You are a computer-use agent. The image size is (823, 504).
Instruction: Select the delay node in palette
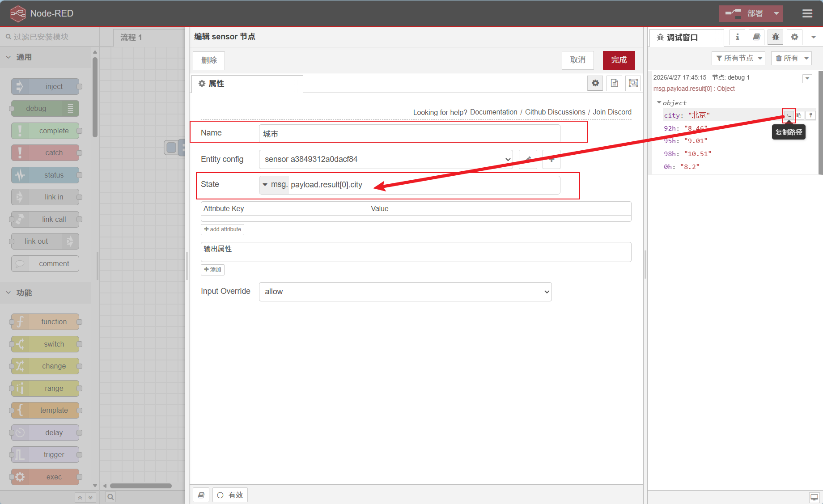(x=45, y=432)
